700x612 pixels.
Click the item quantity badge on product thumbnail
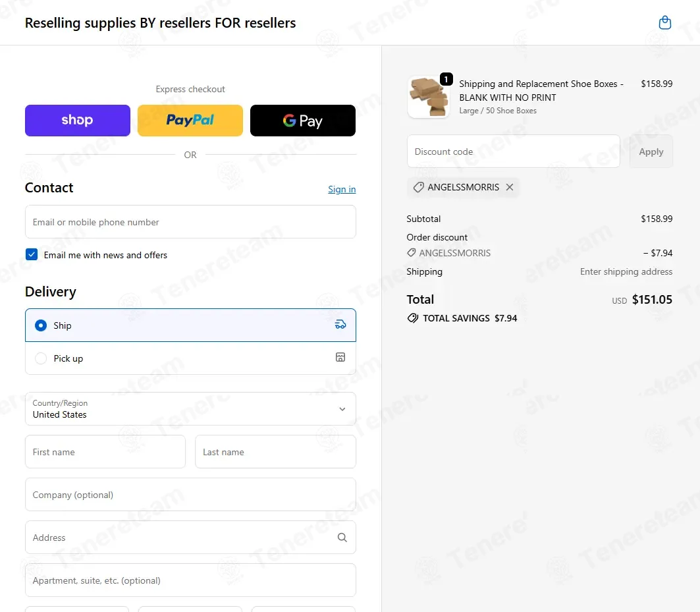coord(446,79)
